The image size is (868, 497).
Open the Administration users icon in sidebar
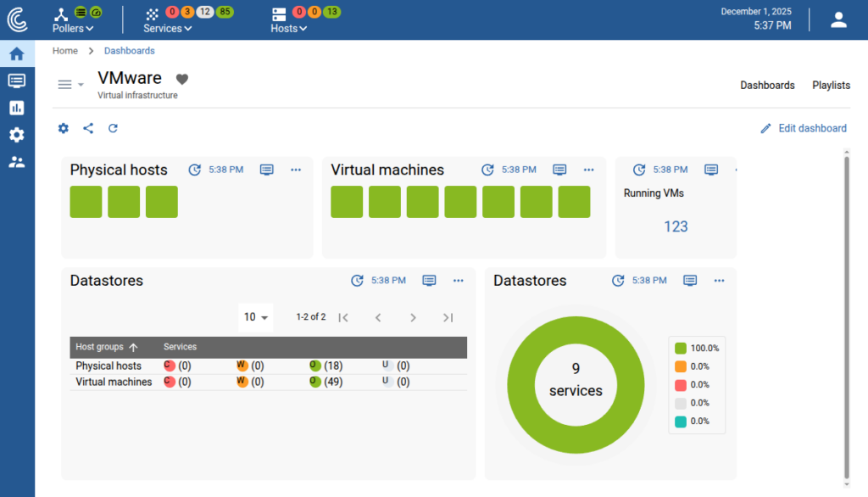point(17,162)
